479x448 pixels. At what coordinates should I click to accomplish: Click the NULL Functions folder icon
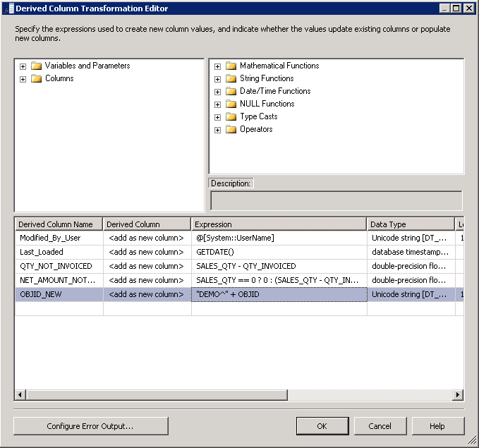coord(231,104)
